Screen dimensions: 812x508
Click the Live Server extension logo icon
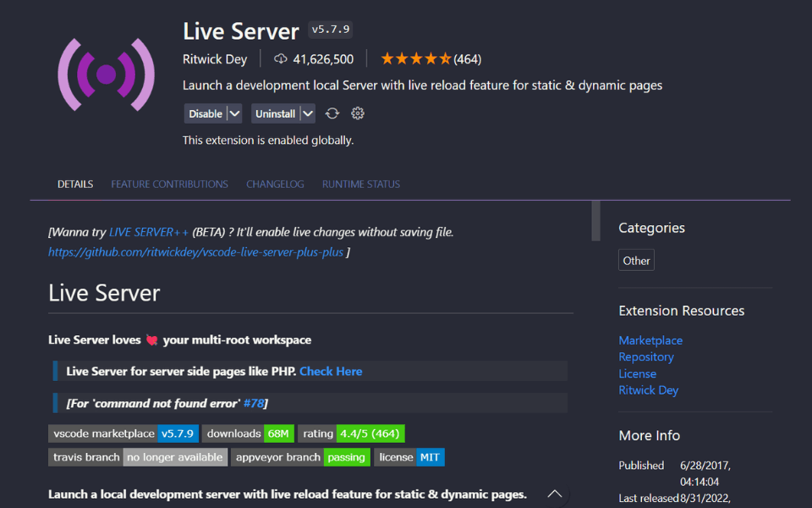click(106, 75)
